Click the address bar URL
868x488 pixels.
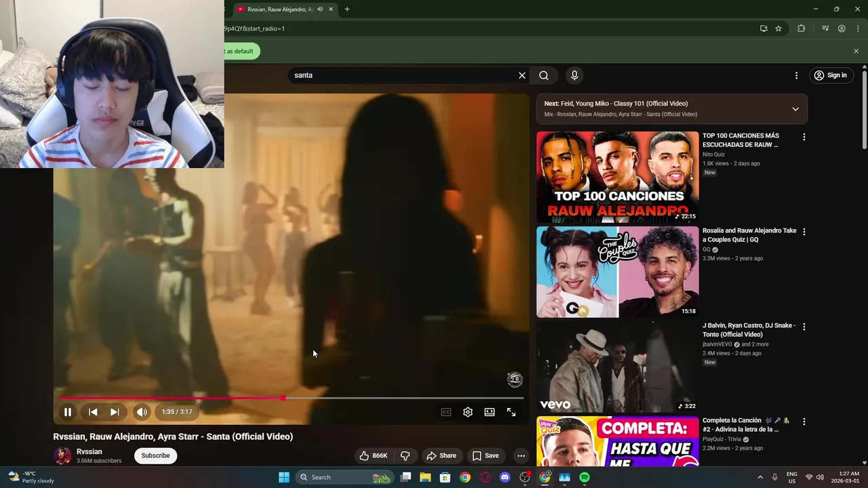pos(254,28)
